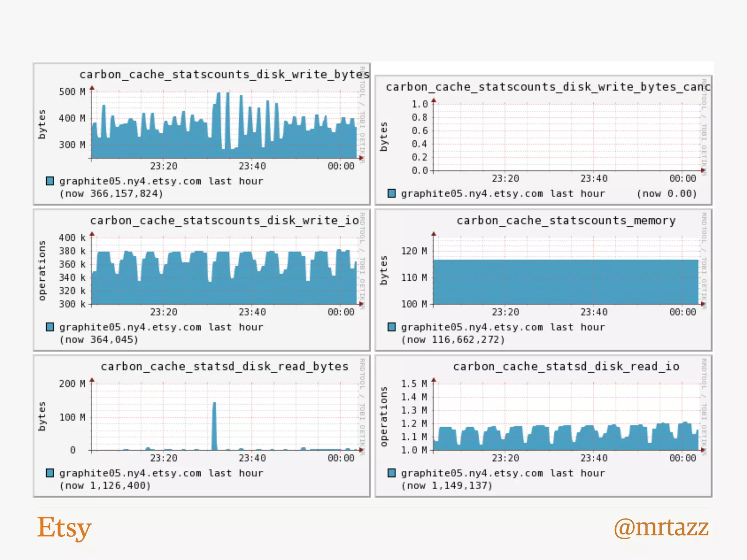
Task: Click the 'now 366,157,824' value text
Action: coord(111,194)
